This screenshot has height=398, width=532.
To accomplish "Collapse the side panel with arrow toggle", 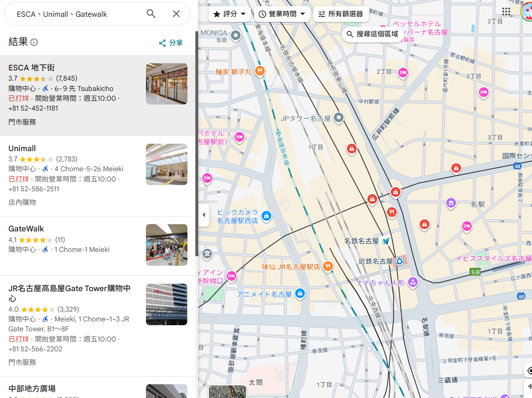I will click(x=204, y=215).
